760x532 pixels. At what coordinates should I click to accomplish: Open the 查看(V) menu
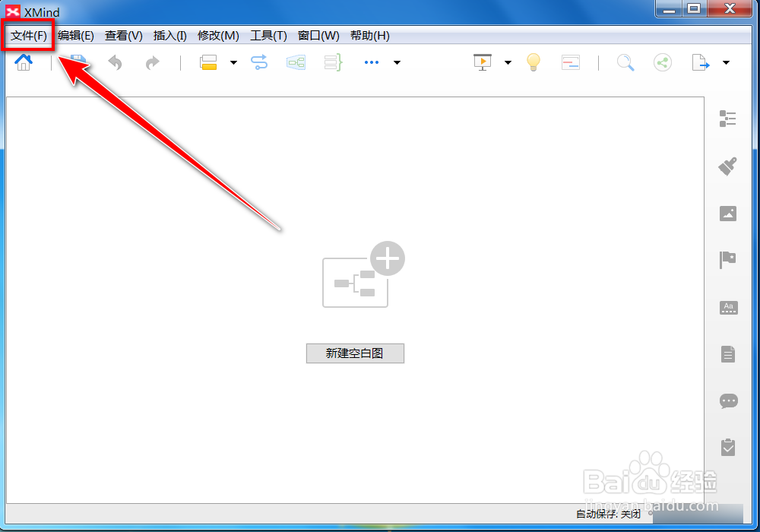click(x=124, y=36)
